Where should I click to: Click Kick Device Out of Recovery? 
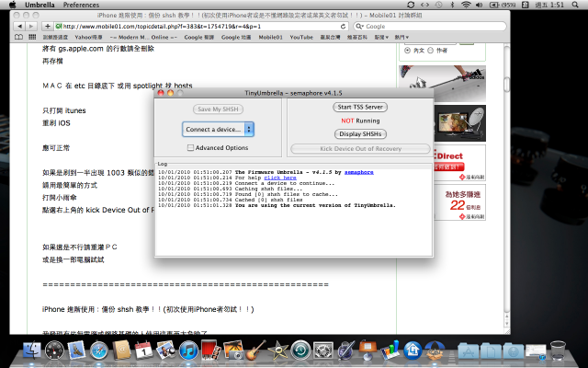tap(360, 149)
